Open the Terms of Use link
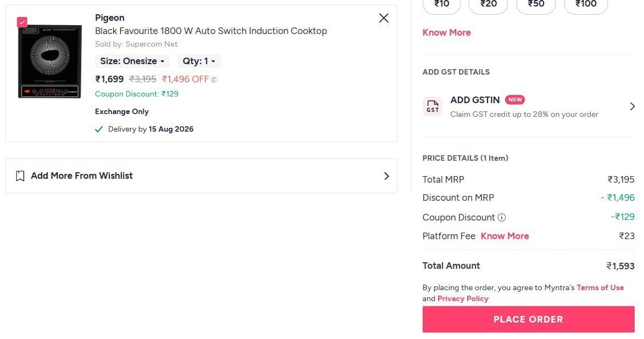 coord(600,287)
